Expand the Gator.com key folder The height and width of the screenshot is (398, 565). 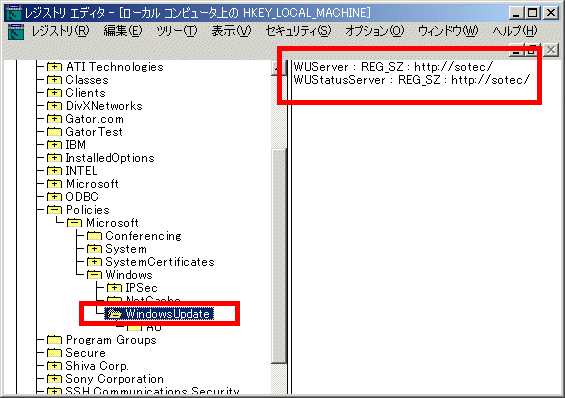[x=54, y=118]
